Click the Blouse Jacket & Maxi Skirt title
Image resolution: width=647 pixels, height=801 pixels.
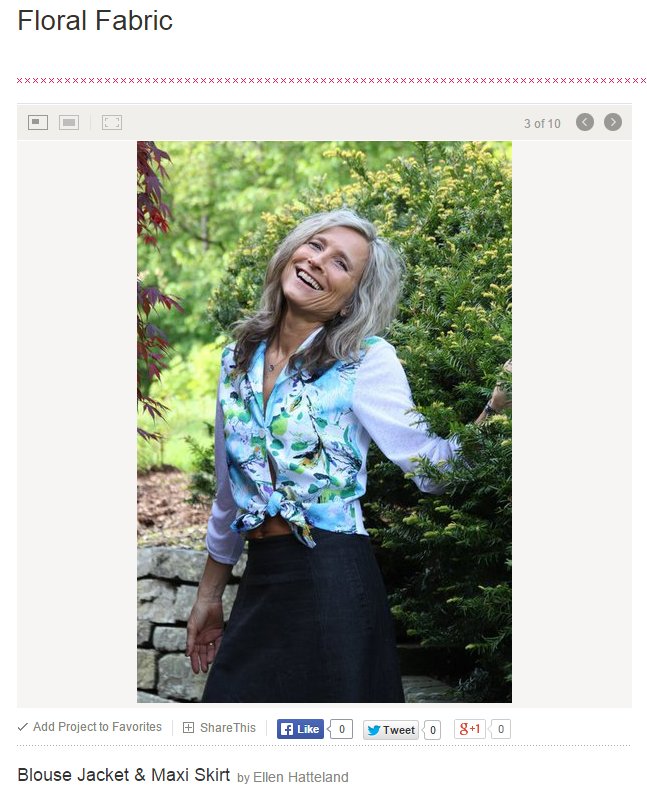(124, 775)
